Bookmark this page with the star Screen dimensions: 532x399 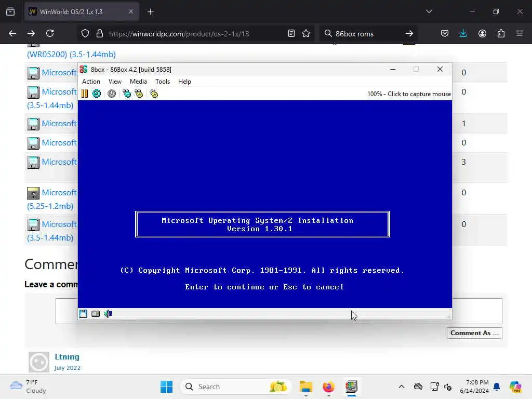(x=306, y=33)
